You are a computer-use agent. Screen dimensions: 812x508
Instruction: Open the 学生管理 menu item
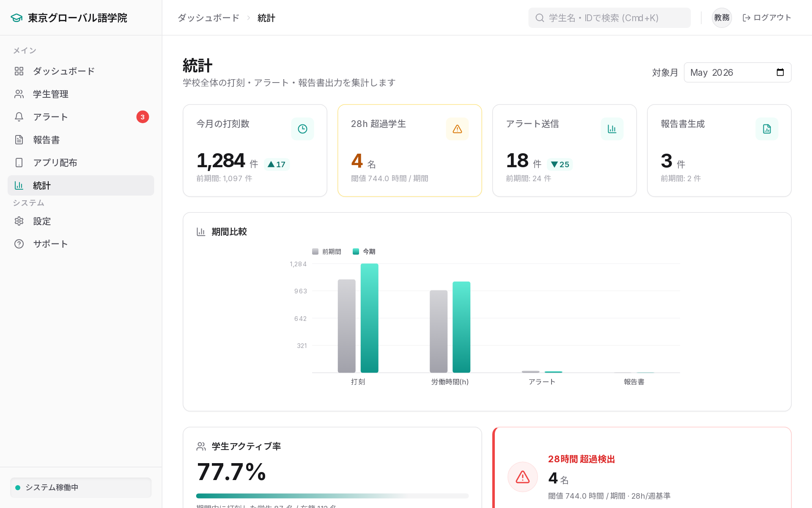81,94
